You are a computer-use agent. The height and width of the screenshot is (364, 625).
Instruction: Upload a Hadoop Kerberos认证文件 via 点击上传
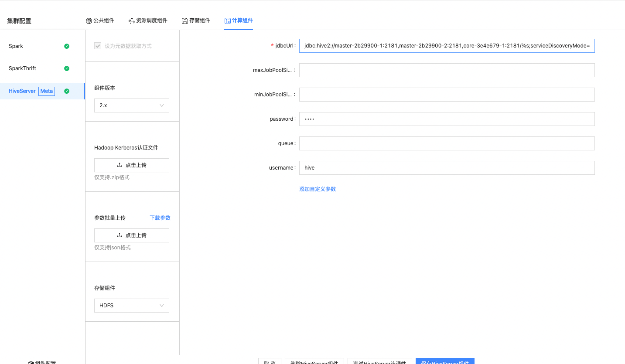[x=132, y=165]
